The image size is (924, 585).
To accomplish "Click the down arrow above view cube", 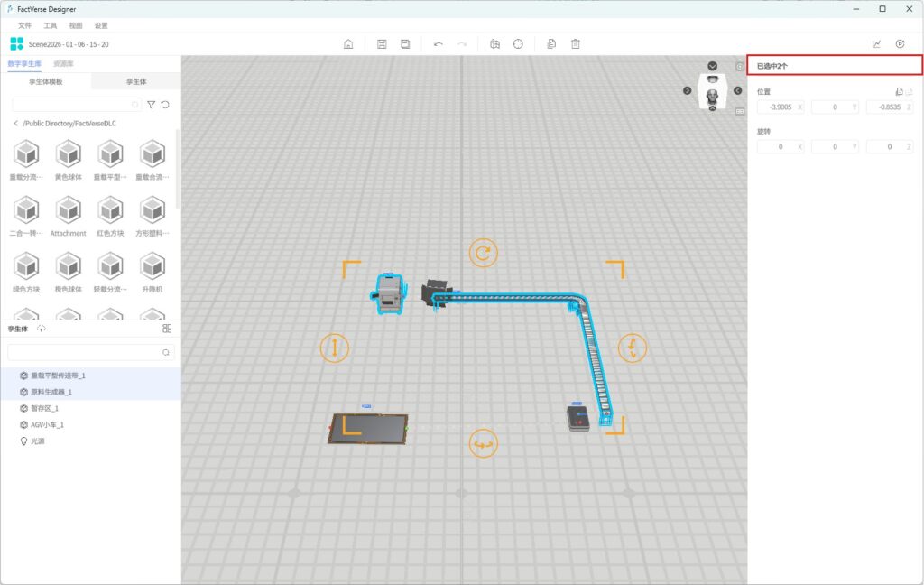I will coord(713,66).
